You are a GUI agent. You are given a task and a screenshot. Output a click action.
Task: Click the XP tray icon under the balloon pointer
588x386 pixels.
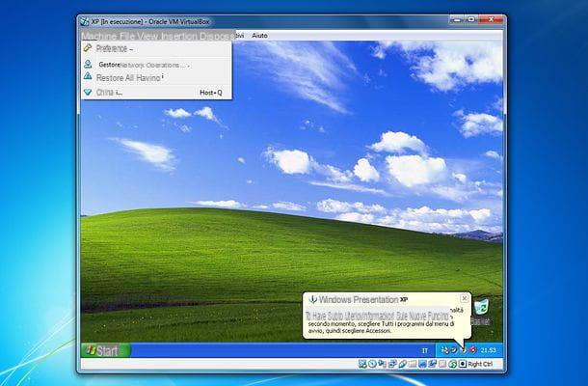(x=464, y=350)
